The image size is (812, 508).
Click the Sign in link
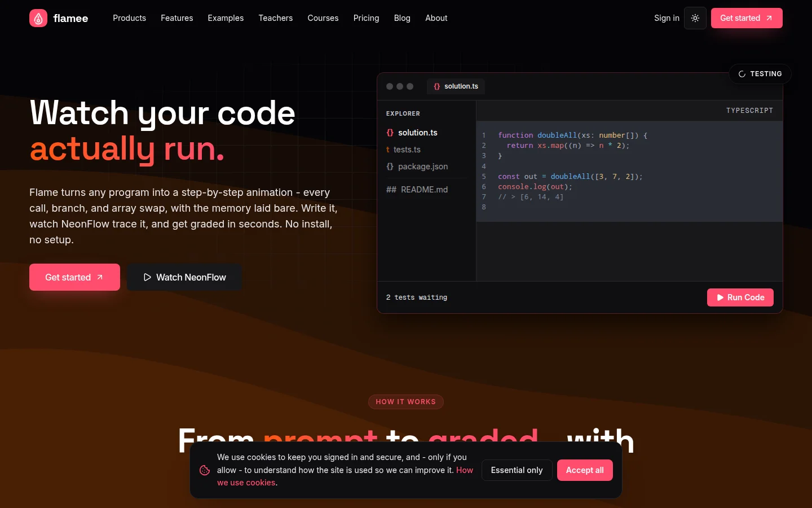667,18
